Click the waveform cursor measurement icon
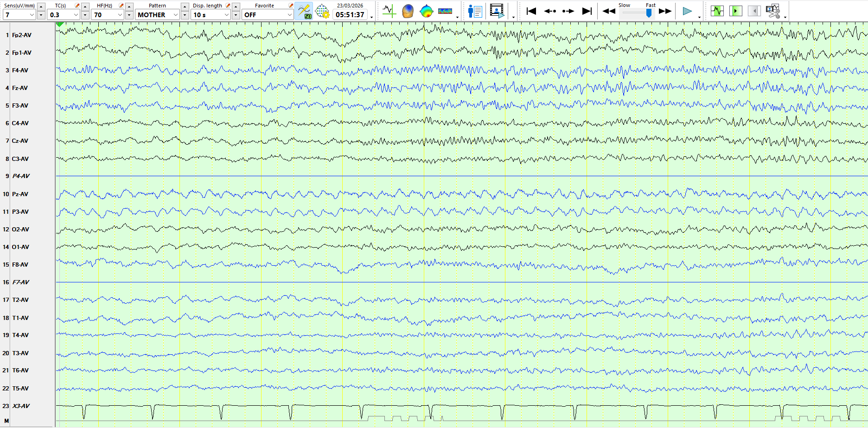The width and height of the screenshot is (868, 428). (x=389, y=11)
